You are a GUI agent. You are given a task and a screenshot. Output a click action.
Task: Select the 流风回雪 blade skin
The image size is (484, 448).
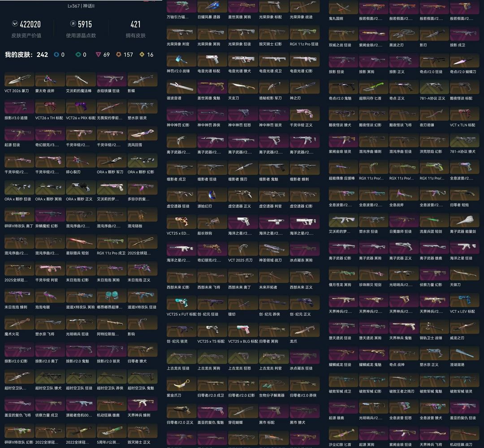143,134
